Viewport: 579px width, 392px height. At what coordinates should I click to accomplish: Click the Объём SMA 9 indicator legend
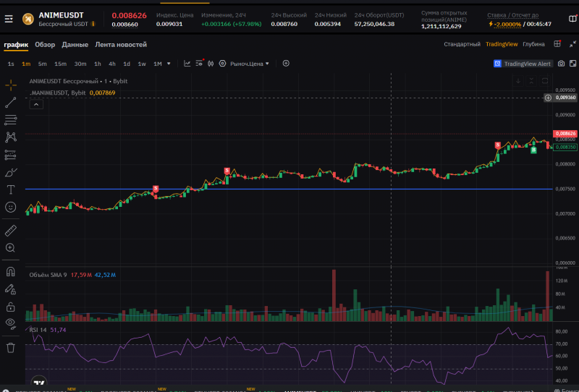point(48,275)
